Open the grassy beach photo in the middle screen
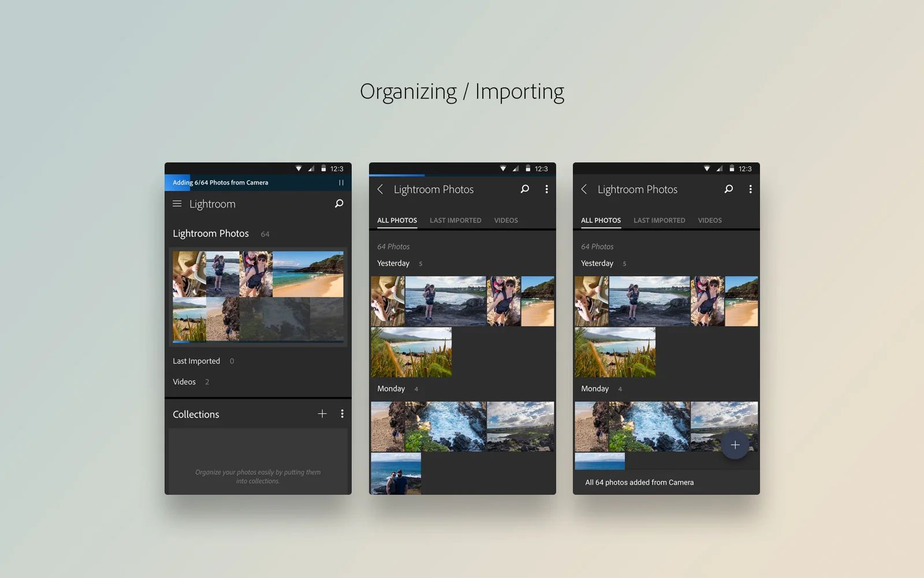 tap(411, 353)
